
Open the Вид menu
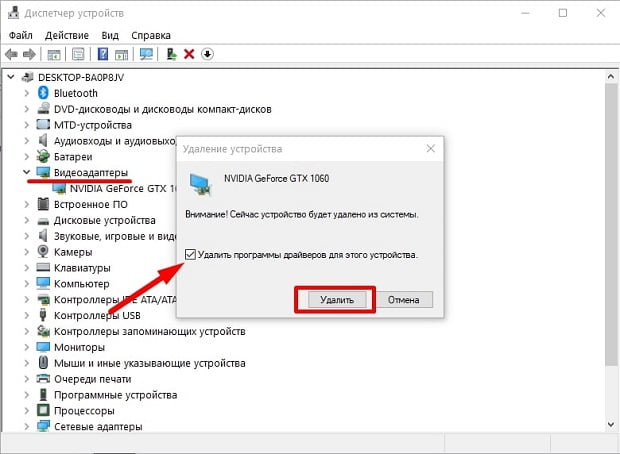point(110,35)
